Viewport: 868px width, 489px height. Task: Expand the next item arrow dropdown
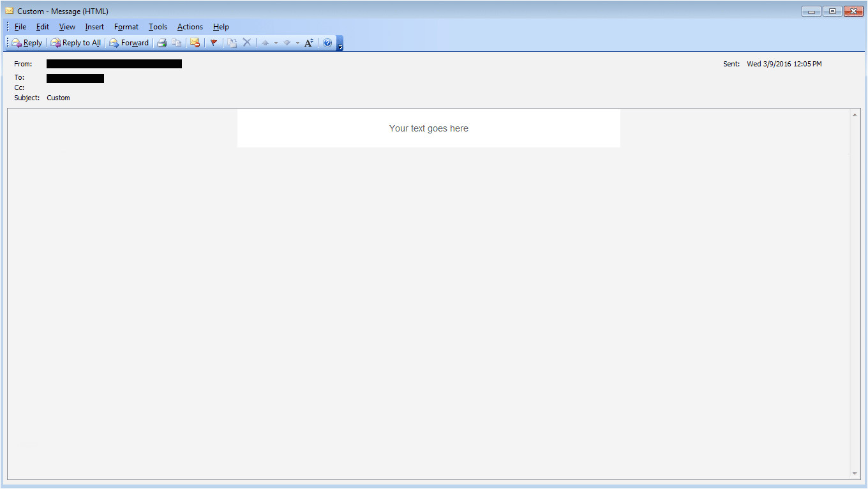point(297,43)
